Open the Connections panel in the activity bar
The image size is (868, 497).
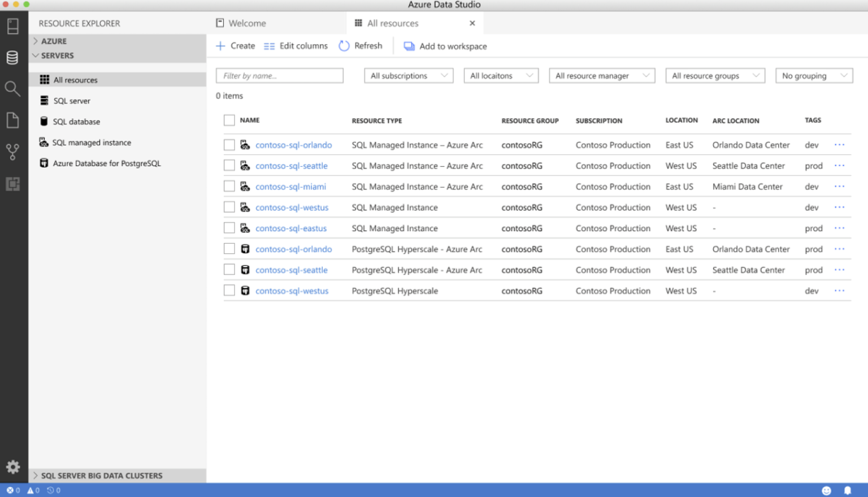[14, 57]
